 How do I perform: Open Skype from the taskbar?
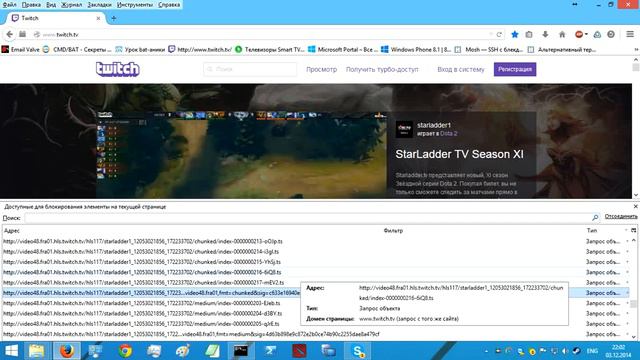click(x=358, y=351)
